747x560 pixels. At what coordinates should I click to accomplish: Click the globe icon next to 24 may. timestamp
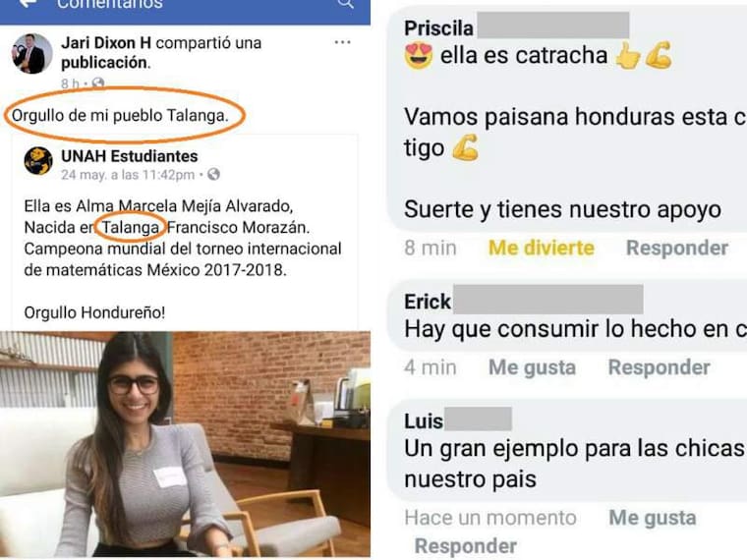213,174
